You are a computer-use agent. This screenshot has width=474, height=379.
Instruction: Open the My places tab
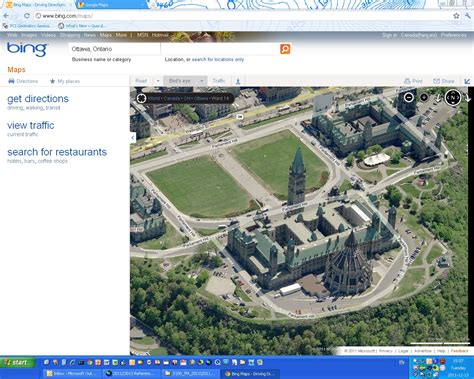tap(65, 81)
